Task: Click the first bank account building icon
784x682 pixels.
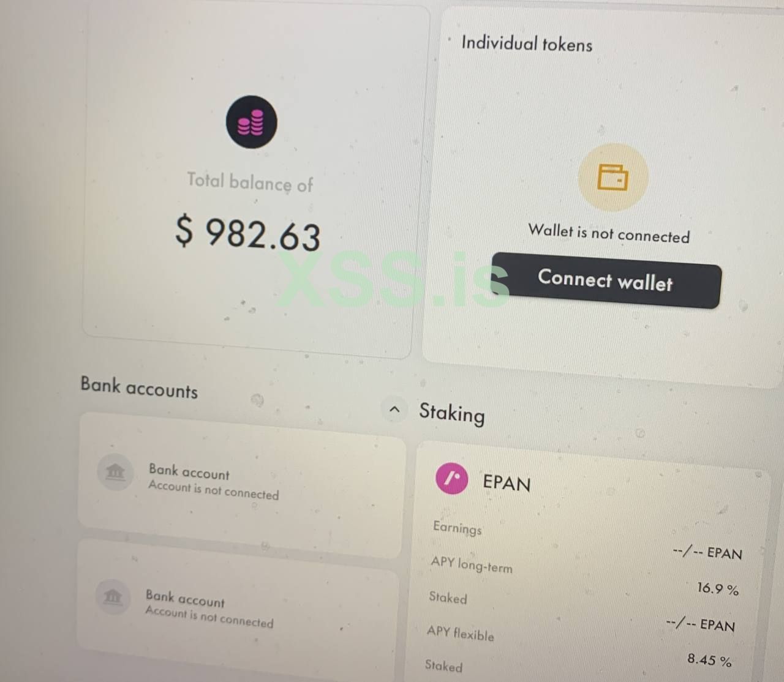Action: (x=115, y=472)
